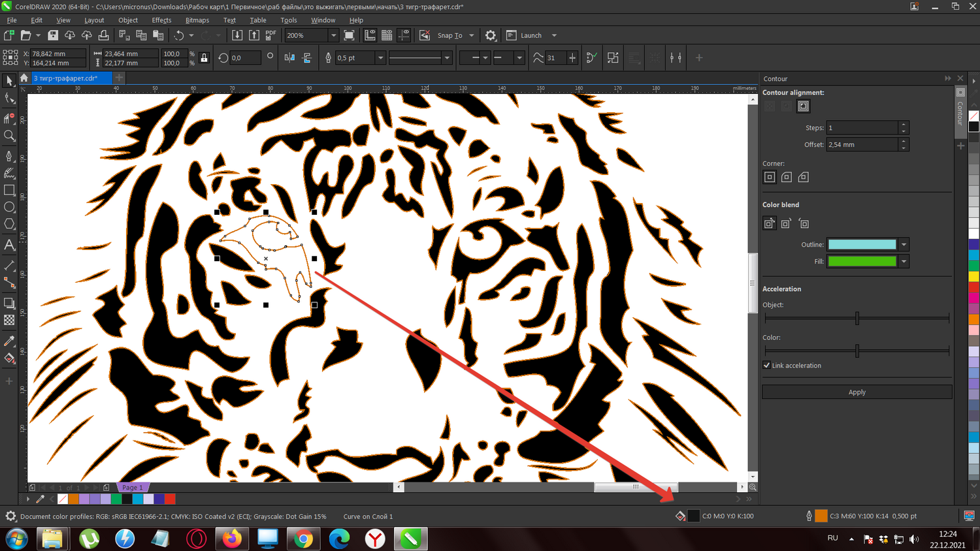Toggle the lock ratio button
This screenshot has width=980, height=551.
click(204, 58)
